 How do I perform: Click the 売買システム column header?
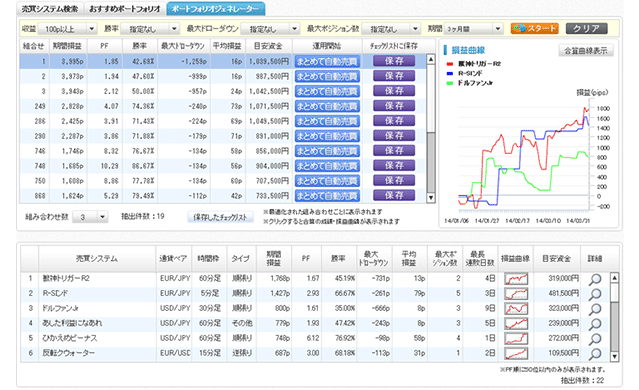click(x=97, y=259)
